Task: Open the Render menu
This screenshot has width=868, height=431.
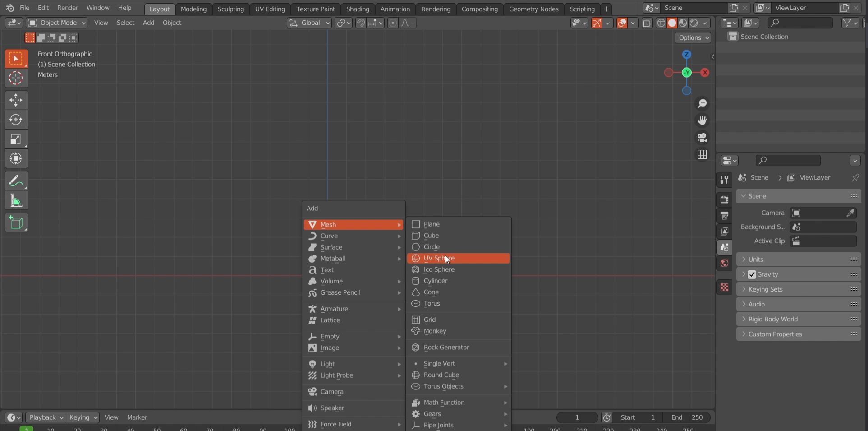Action: pos(68,8)
